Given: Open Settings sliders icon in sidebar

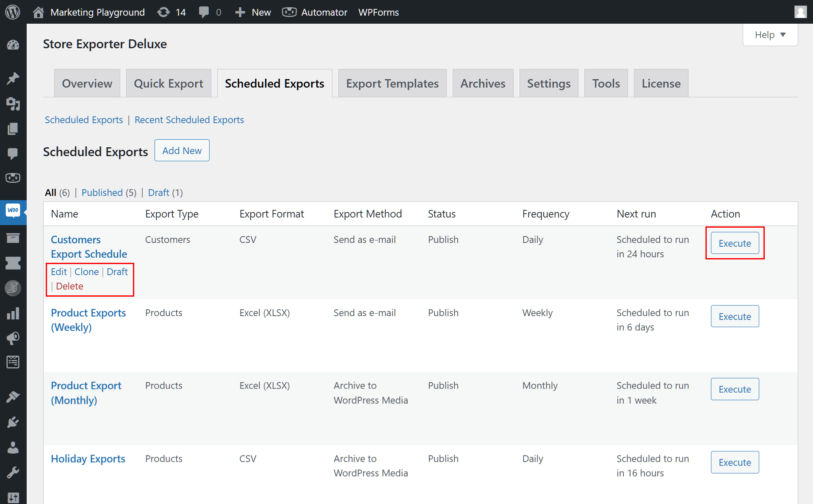Looking at the screenshot, I should coord(13,498).
